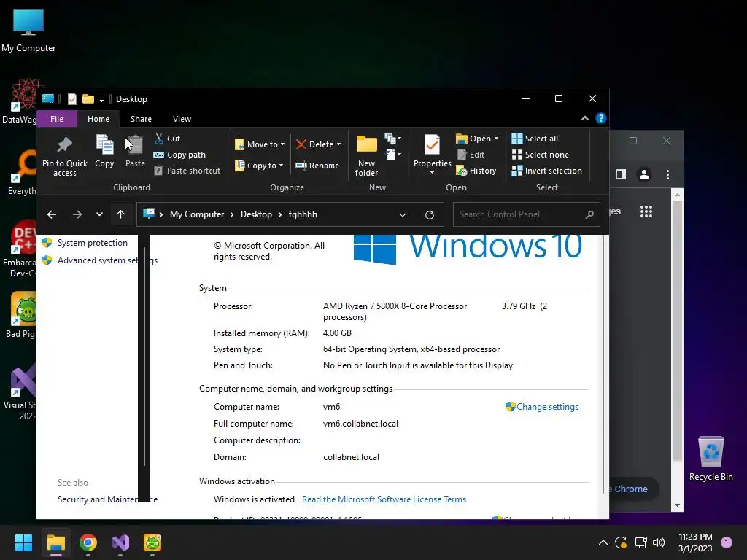Image resolution: width=747 pixels, height=560 pixels.
Task: Open the File tab
Action: pos(57,119)
